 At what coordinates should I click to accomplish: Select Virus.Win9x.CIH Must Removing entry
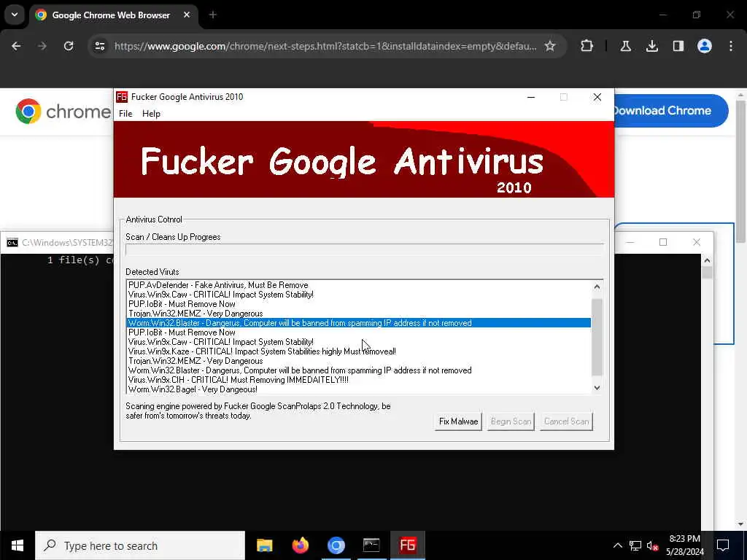pos(358,380)
